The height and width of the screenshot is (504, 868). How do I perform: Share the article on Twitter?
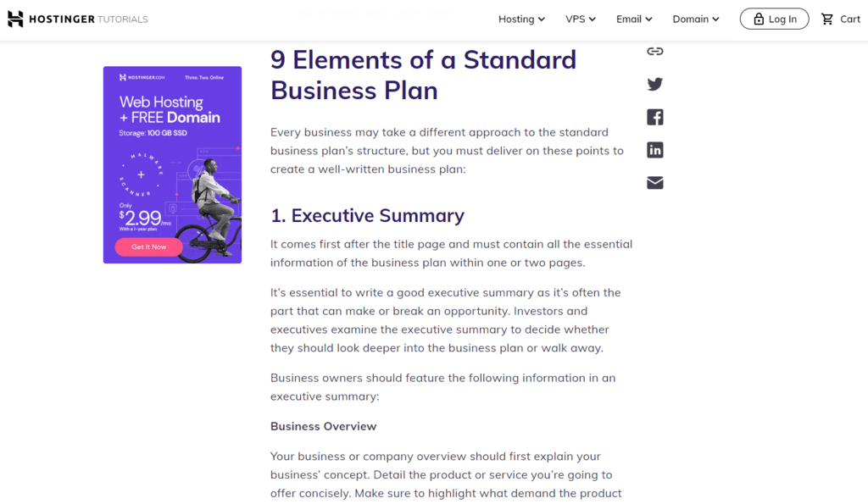[x=654, y=84]
